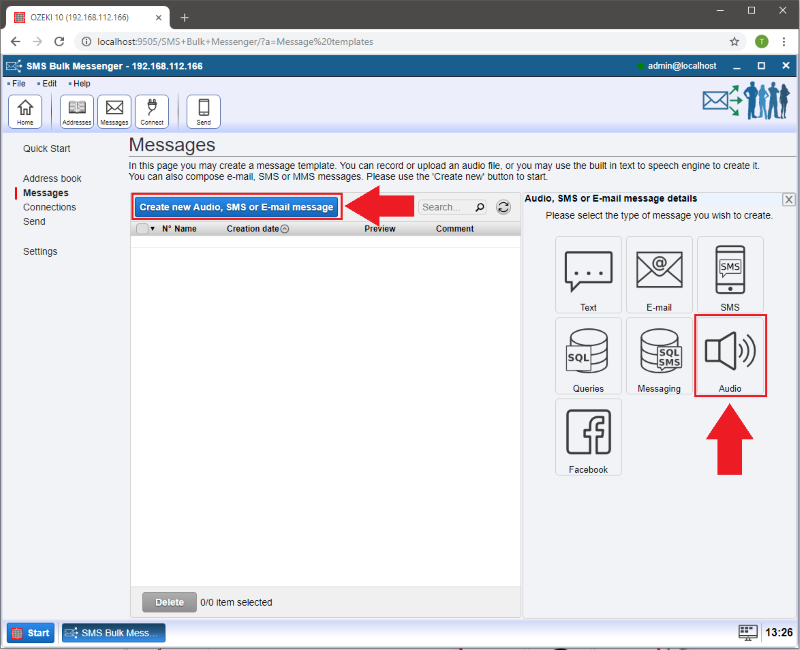Sort by Creation date column arrow

[285, 229]
